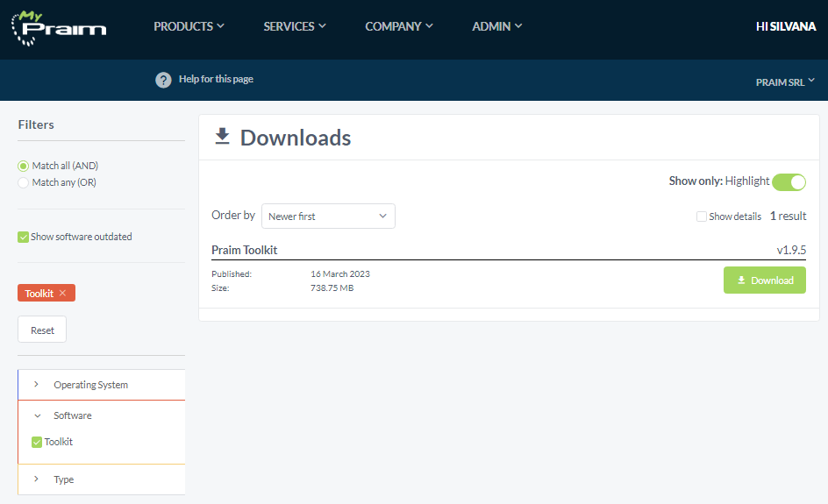
Task: Expand the Operating System filter section
Action: coord(102,385)
